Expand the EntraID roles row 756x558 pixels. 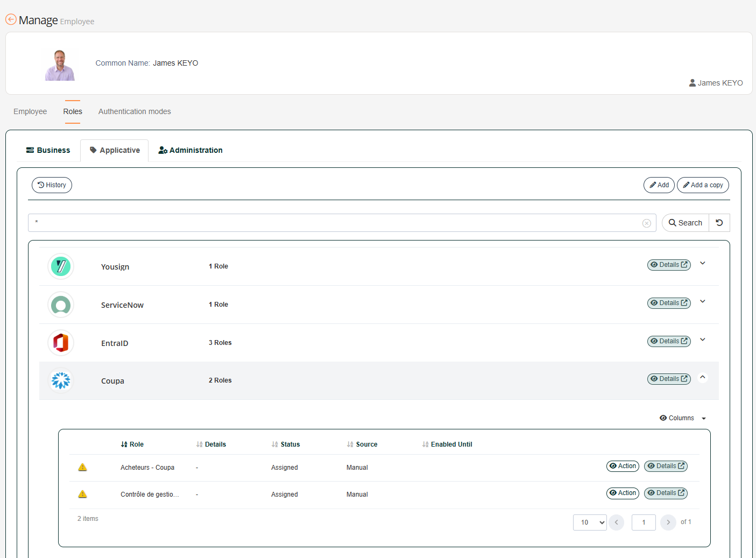click(x=702, y=340)
